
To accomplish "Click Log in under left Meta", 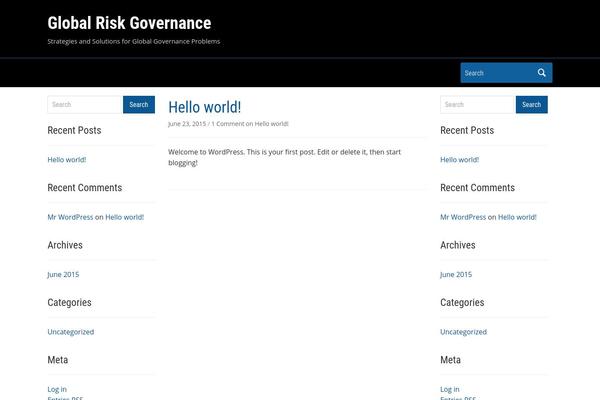I will [x=57, y=389].
